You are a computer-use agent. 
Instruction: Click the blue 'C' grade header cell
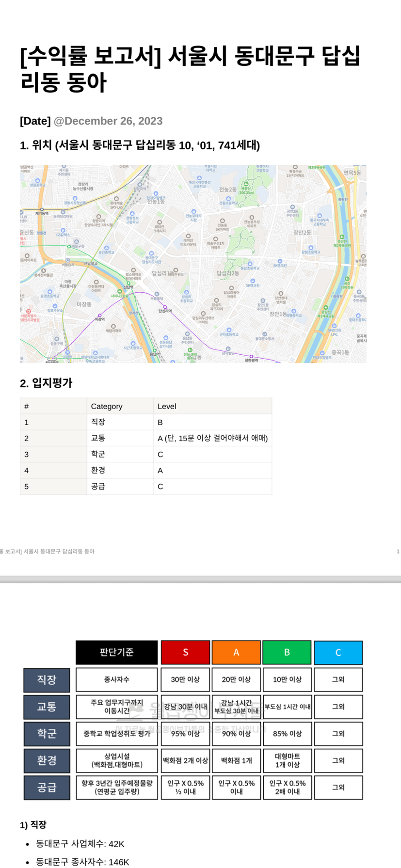338,652
